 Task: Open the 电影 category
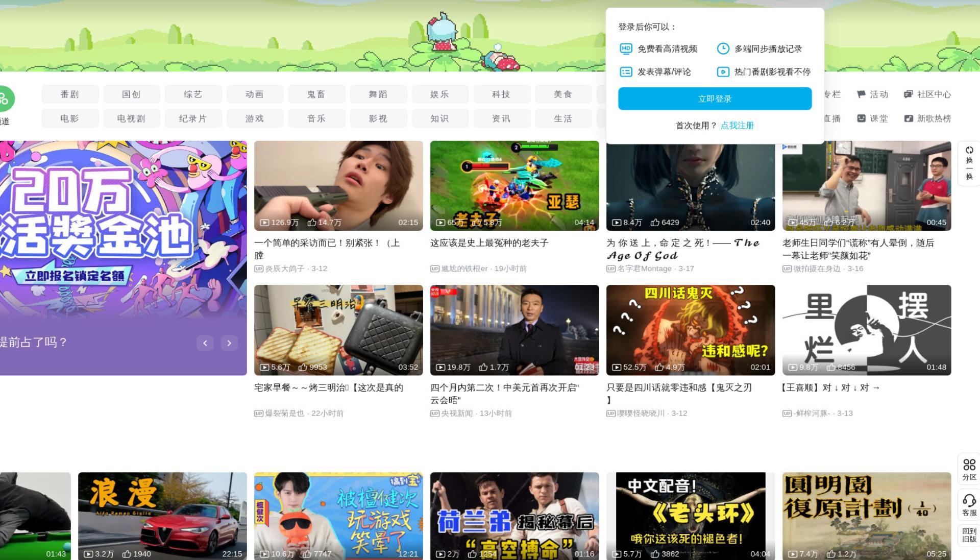tap(70, 118)
